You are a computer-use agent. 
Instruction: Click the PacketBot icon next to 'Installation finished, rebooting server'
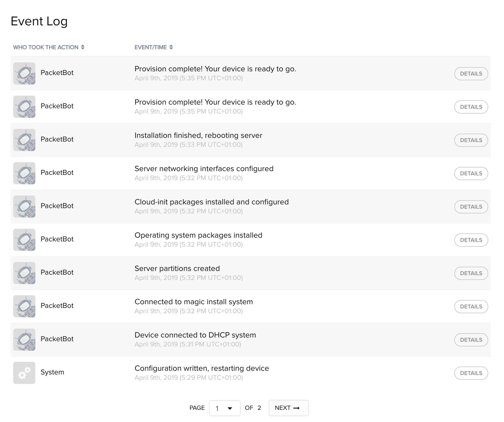24,140
